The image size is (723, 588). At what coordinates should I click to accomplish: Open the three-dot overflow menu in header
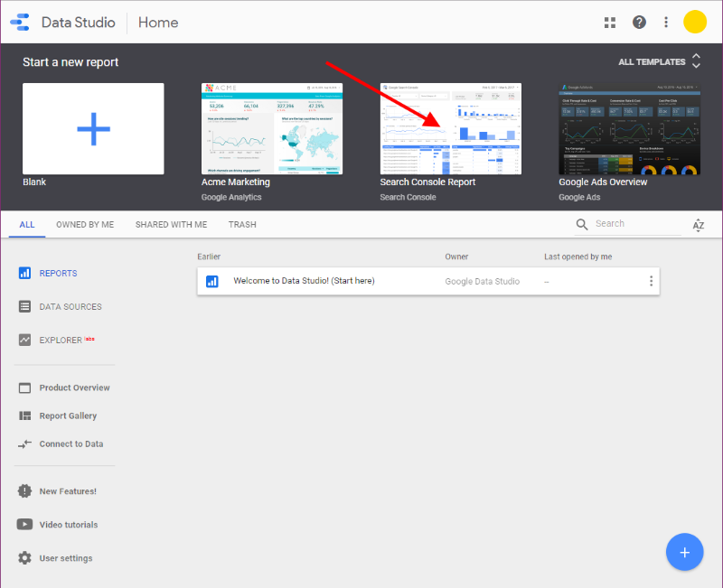[x=666, y=22]
